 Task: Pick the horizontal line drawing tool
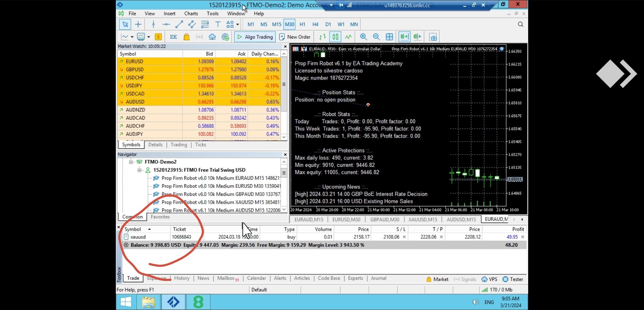tap(166, 24)
